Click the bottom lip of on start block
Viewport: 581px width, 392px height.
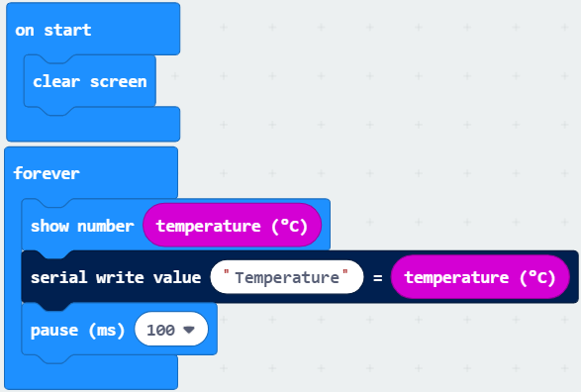[x=93, y=124]
